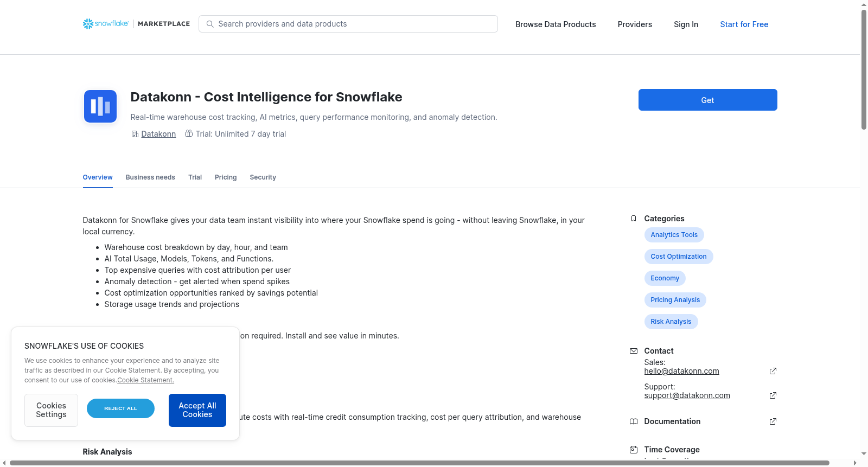Click the Snowflake logo icon

click(x=88, y=24)
